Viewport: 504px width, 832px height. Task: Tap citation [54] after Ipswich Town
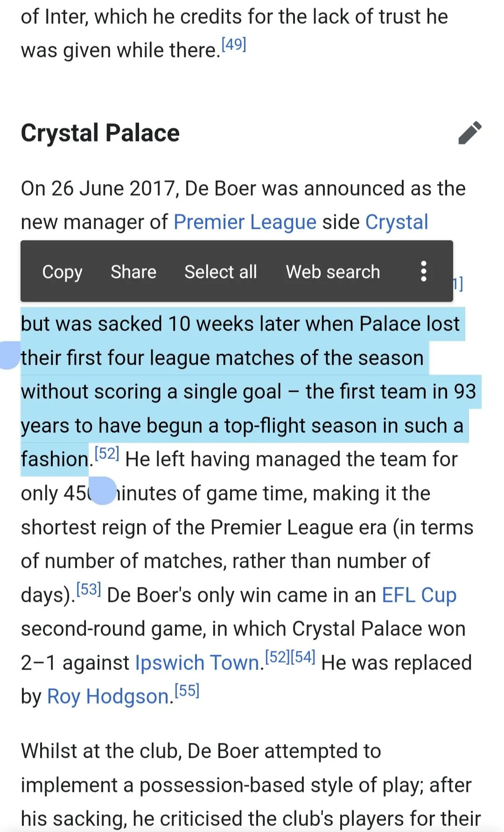coord(303,657)
